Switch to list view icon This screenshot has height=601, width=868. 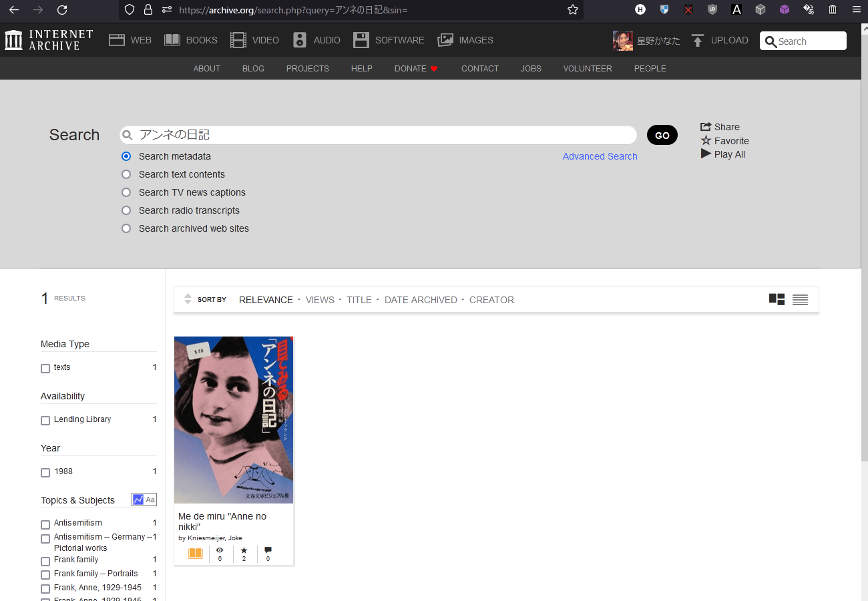pos(801,300)
